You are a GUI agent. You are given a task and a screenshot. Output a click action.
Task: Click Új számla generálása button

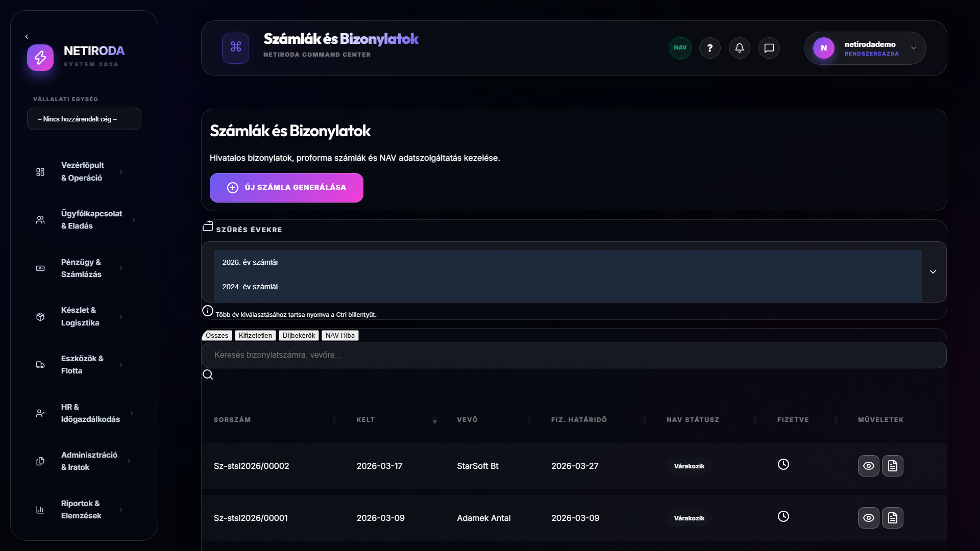pyautogui.click(x=286, y=188)
